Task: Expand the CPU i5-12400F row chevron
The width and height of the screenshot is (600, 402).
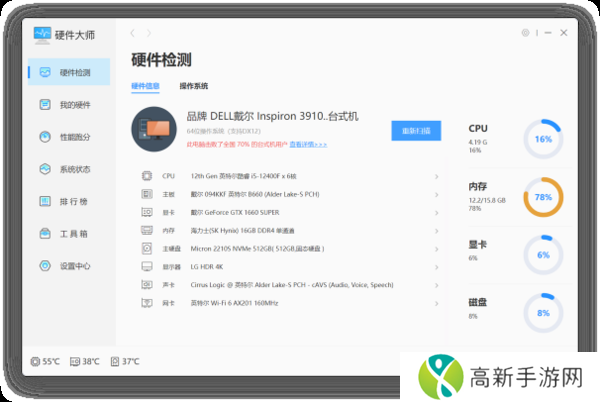Action: pyautogui.click(x=437, y=176)
